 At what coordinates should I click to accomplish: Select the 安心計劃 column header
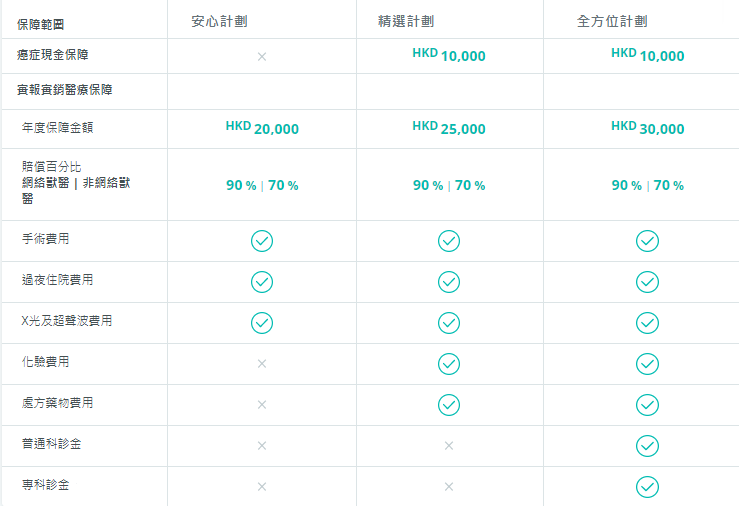click(219, 21)
